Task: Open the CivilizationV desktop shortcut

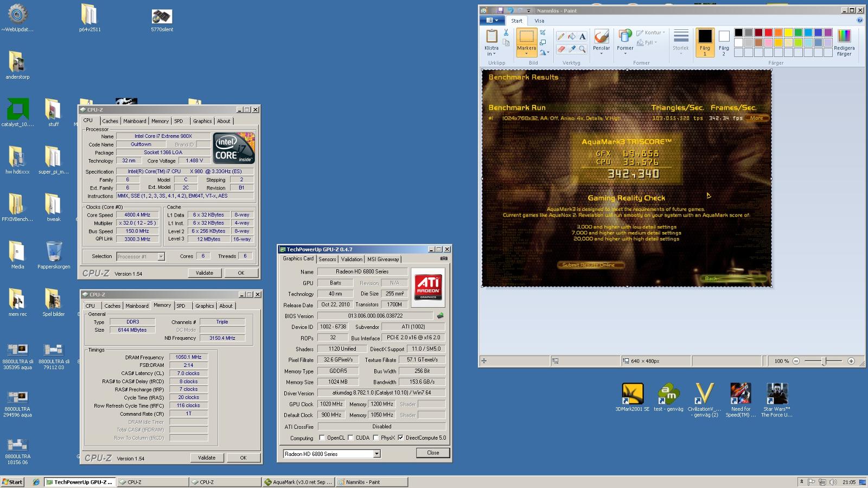Action: [x=704, y=400]
